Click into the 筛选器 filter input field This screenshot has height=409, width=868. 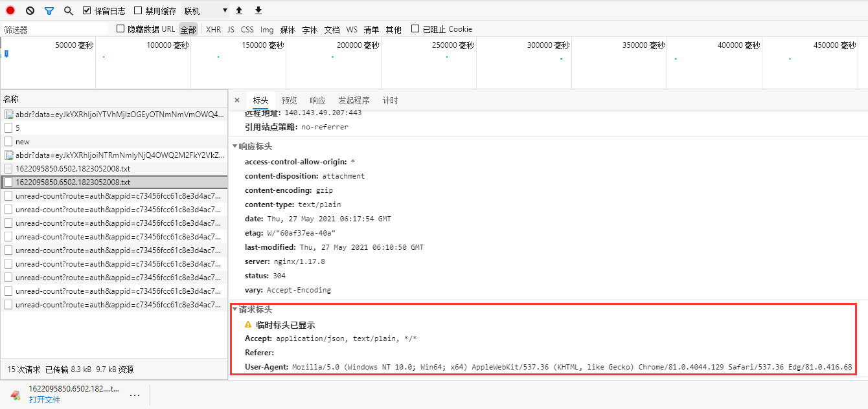pyautogui.click(x=56, y=30)
